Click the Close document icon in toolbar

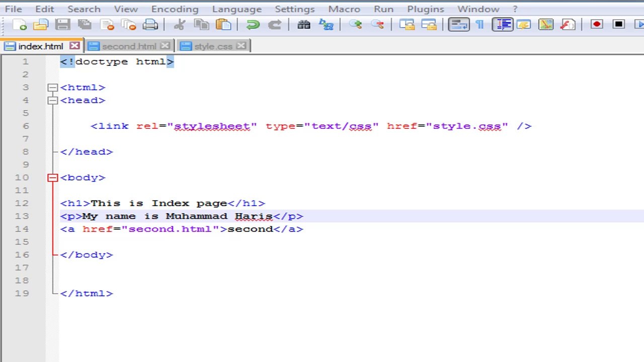point(107,25)
